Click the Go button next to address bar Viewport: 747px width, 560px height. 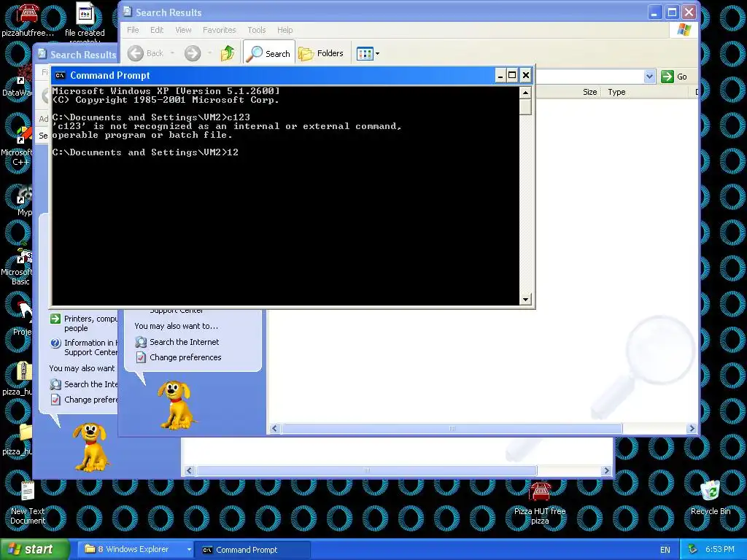674,76
